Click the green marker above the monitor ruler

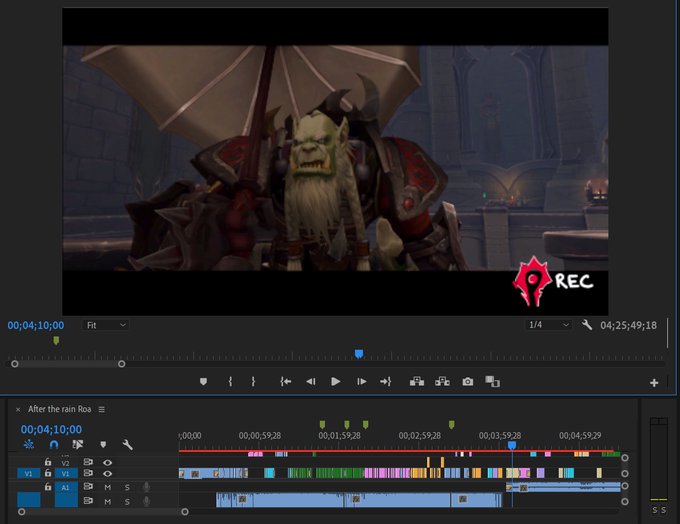point(56,341)
